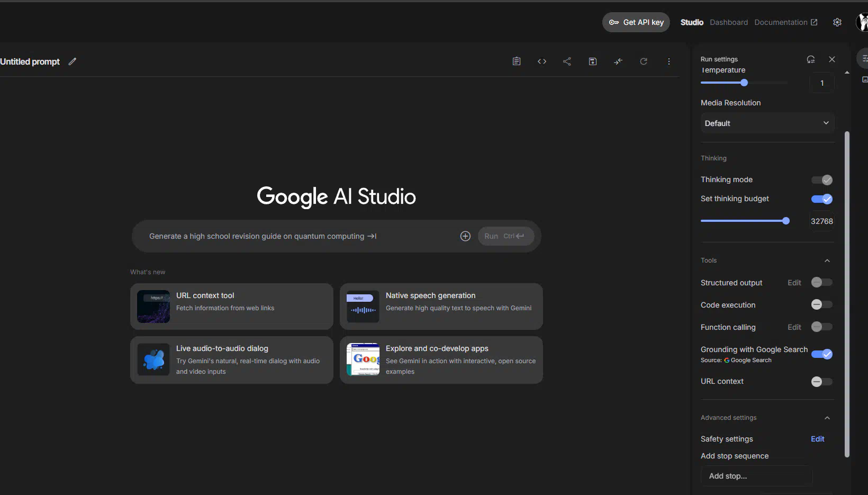Screen dimensions: 868x495
Task: Click the Add stop sequence input
Action: (x=756, y=476)
